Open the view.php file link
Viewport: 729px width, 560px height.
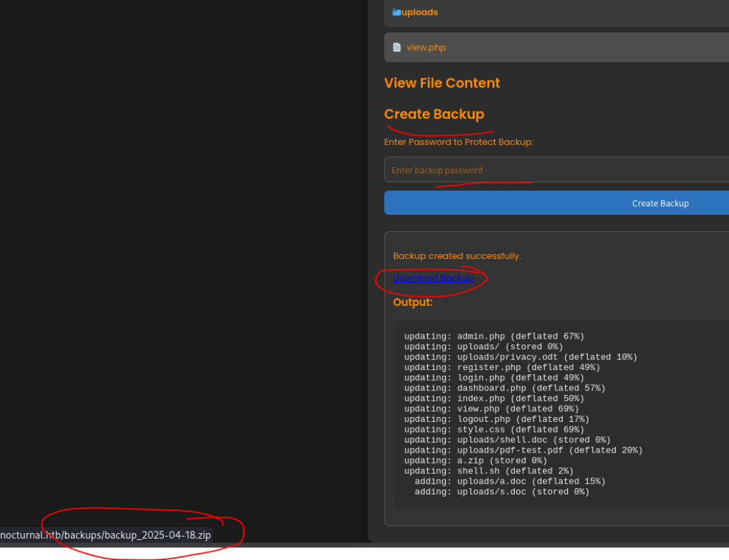point(426,48)
